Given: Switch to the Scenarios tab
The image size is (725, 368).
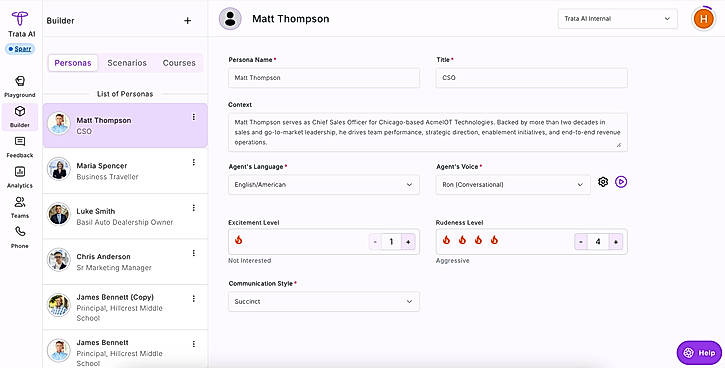Looking at the screenshot, I should [x=127, y=63].
